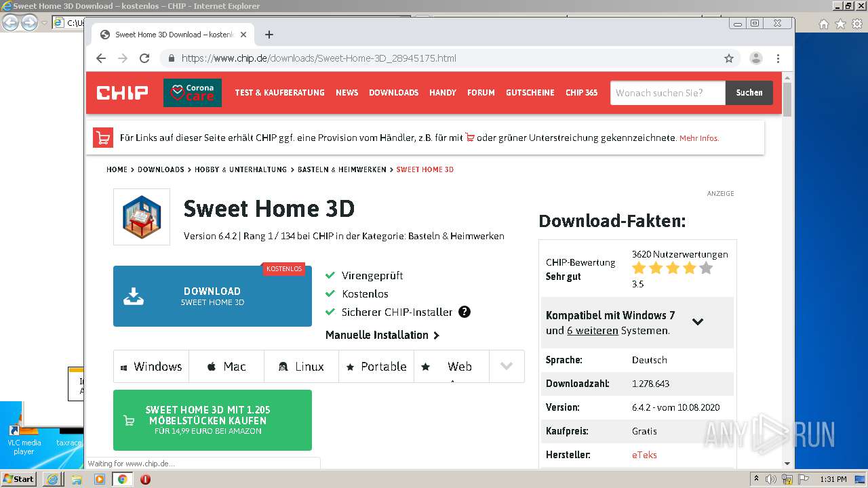The width and height of the screenshot is (868, 488).
Task: Select the Linux platform tab
Action: point(301,367)
